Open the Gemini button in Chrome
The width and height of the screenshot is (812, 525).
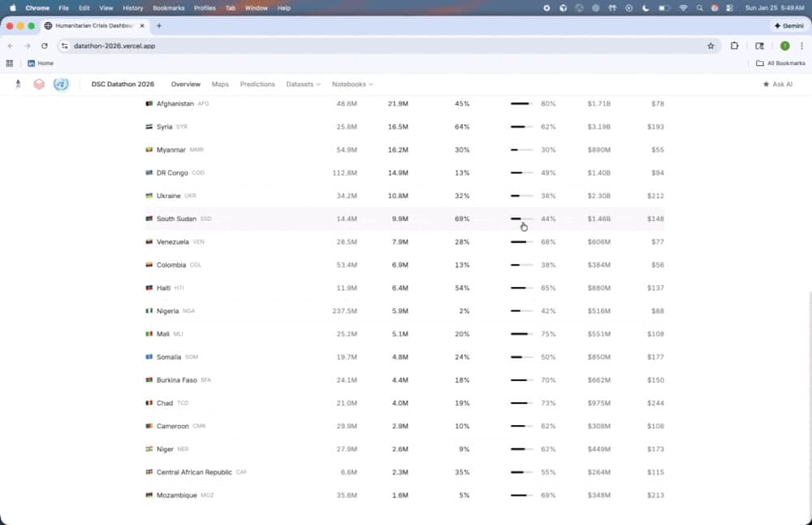coord(788,25)
